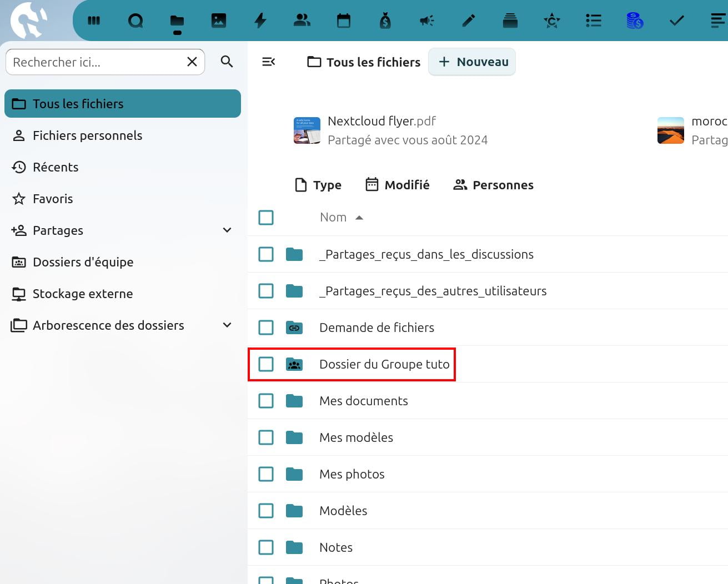This screenshot has height=584, width=728.
Task: Open the money bag app icon
Action: 385,21
